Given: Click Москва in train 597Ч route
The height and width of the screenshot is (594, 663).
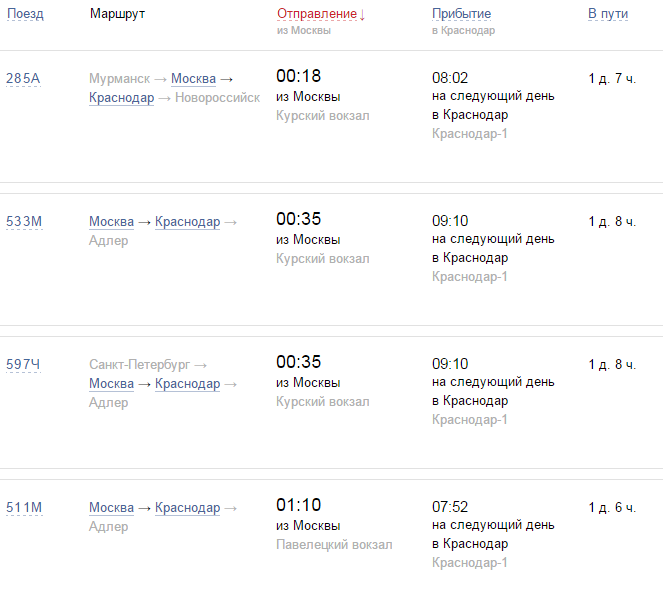Looking at the screenshot, I should point(111,383).
